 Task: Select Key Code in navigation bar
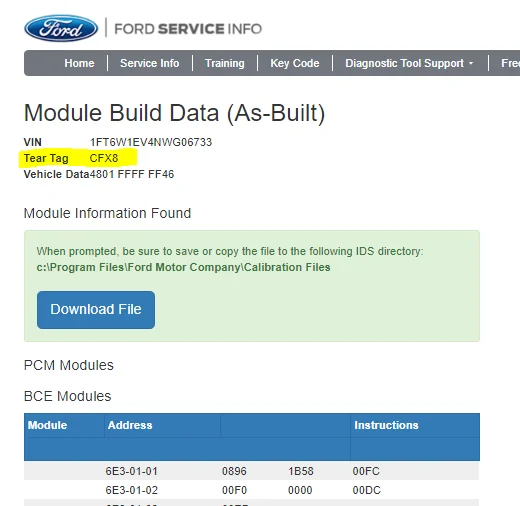tap(295, 63)
